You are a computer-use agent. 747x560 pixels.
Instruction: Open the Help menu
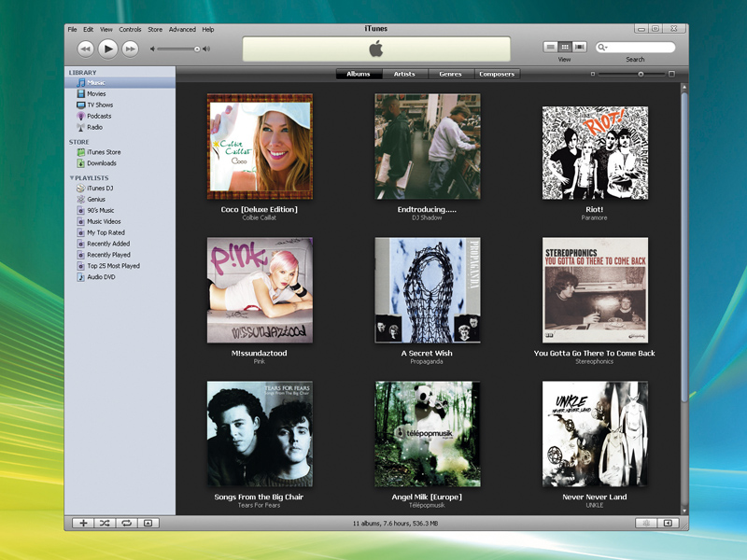(x=207, y=30)
